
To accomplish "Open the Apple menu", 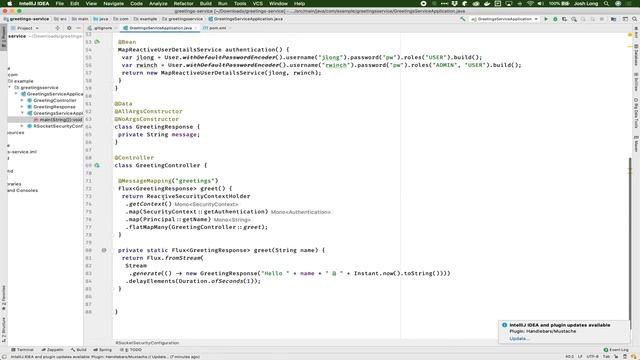I will click(x=9, y=3).
